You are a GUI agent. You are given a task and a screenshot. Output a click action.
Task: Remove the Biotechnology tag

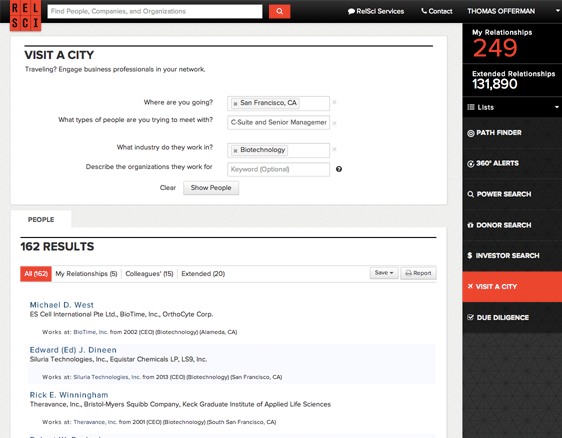[235, 151]
